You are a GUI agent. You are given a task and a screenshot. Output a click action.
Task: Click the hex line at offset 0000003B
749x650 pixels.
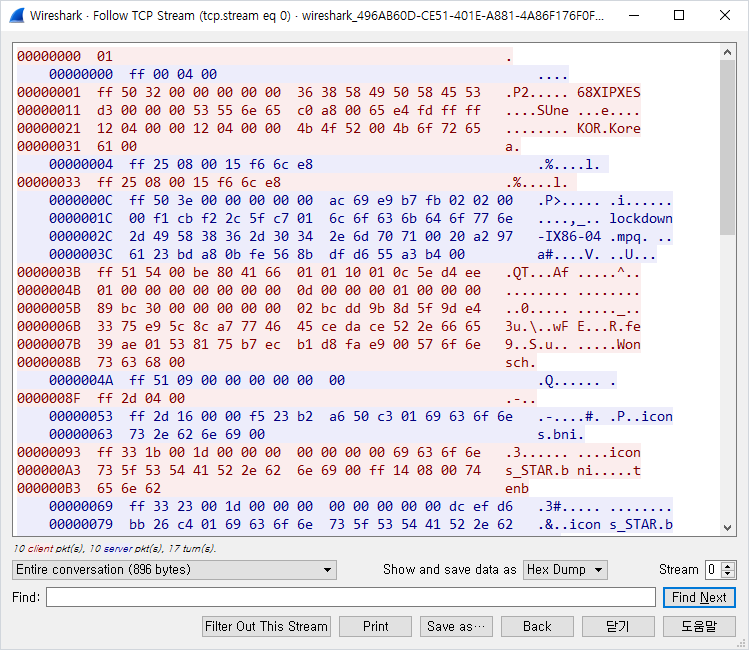[x=329, y=273]
